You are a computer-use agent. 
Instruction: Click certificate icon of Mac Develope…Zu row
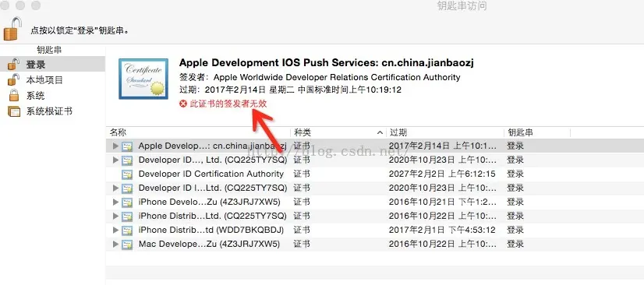pos(127,244)
